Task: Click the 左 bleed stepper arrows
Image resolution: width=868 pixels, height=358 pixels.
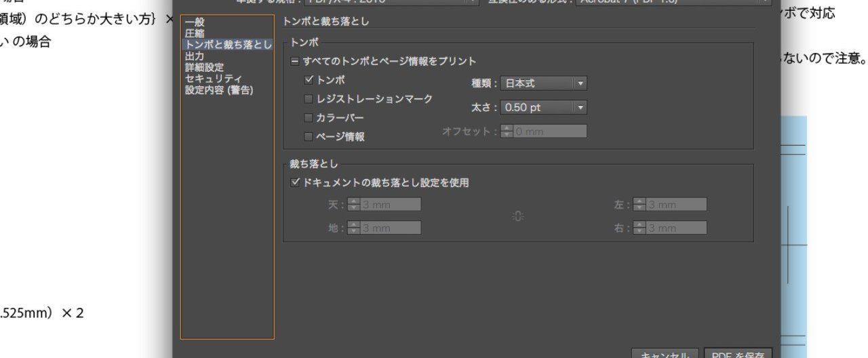Action: click(x=639, y=204)
